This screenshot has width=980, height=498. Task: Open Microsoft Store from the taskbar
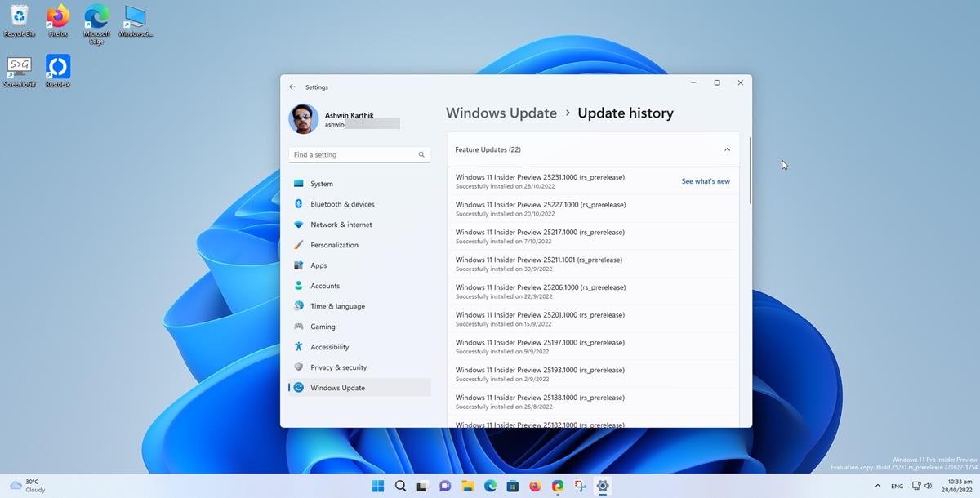point(513,486)
